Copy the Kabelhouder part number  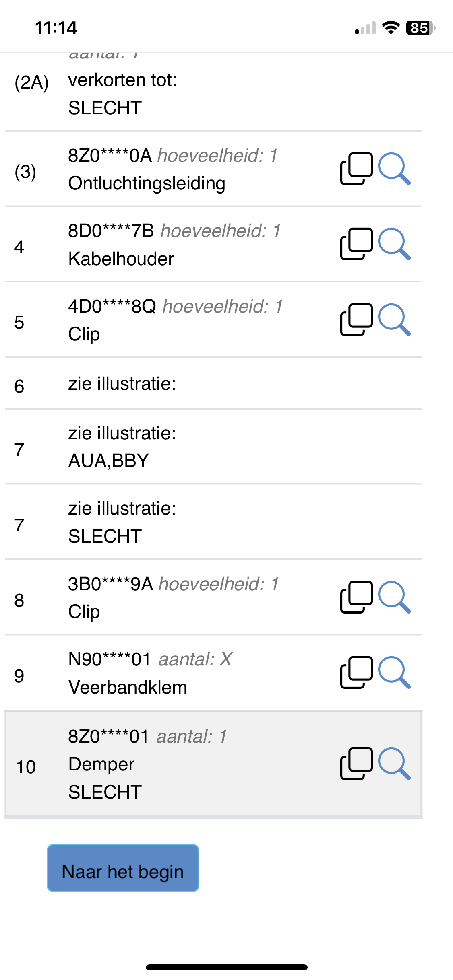[356, 244]
